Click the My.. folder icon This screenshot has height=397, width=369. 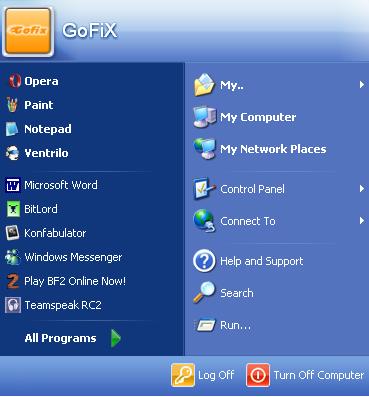click(204, 85)
